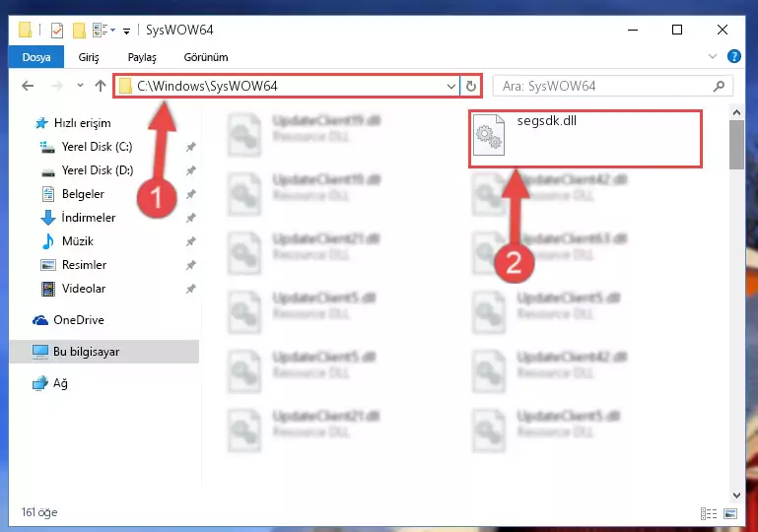Open the Belgeler folder

[83, 194]
